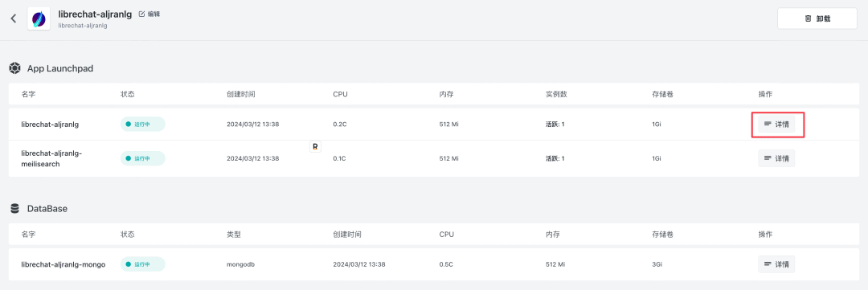Click the DataBase section stack icon
The image size is (868, 290).
[15, 209]
